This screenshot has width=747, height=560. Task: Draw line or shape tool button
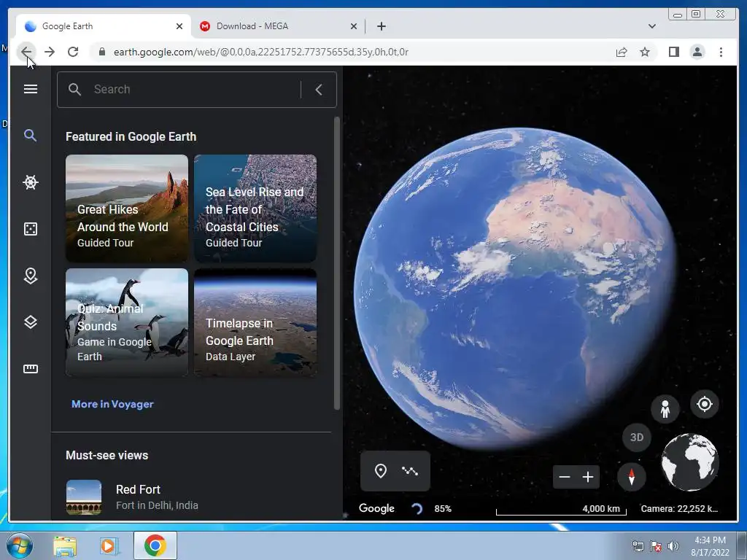pyautogui.click(x=410, y=471)
